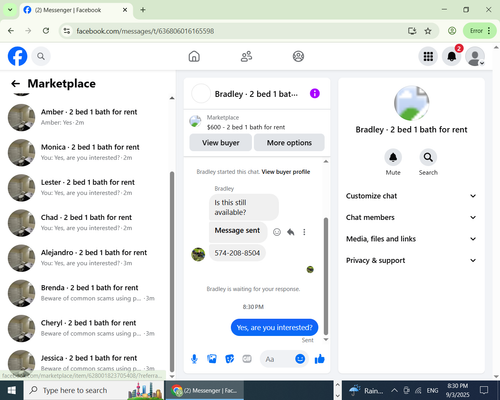Click View buyer button
The image size is (500, 400).
(x=221, y=143)
